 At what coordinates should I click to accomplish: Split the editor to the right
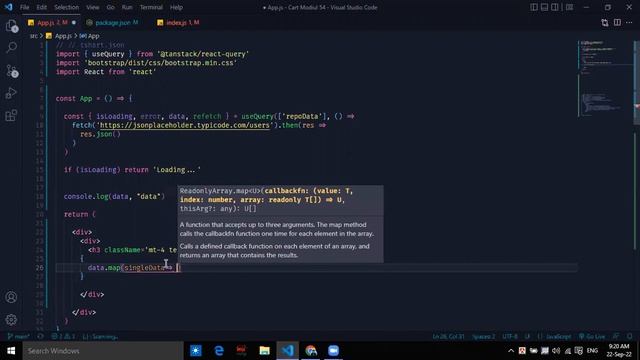[x=617, y=23]
